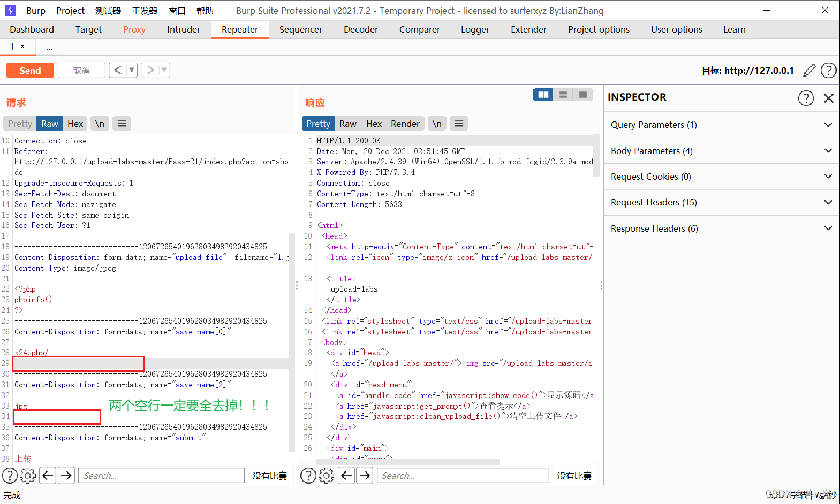Screen dimensions: 840x504
Task: Edit target with pencil icon
Action: click(809, 70)
